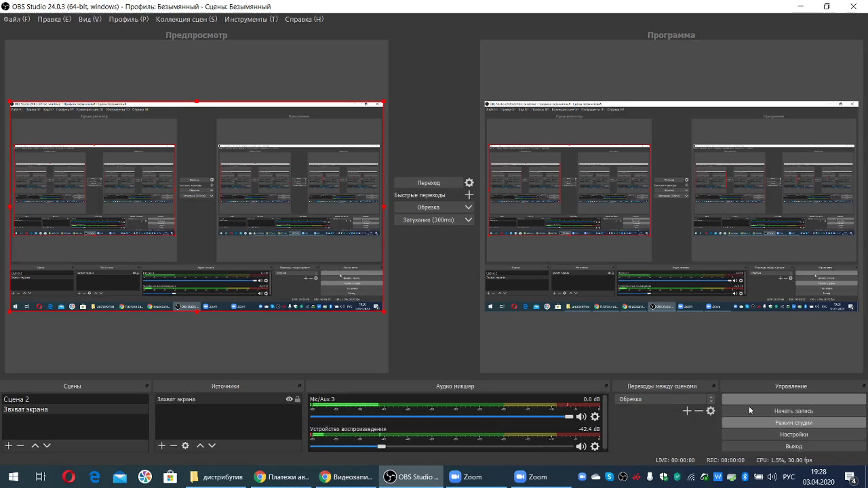Move source up in Источники panel
The image size is (868, 488).
point(200,446)
